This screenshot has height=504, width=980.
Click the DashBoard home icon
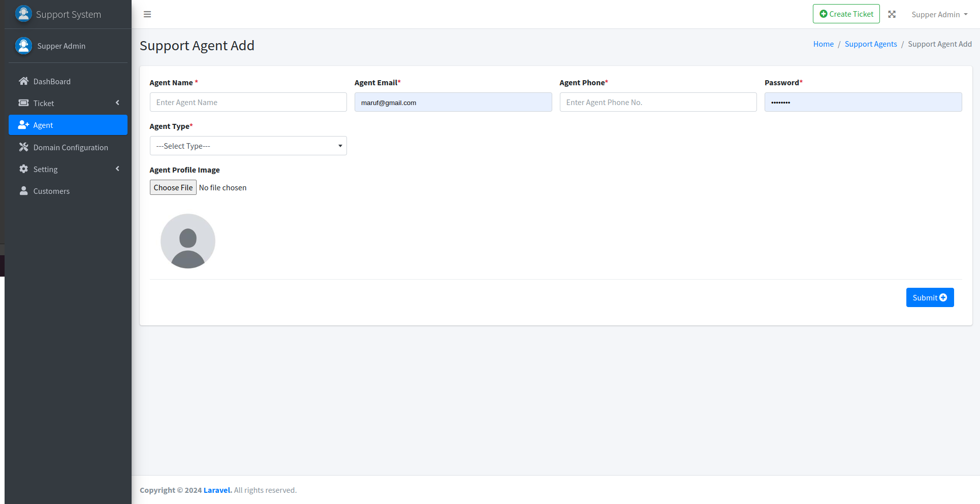[23, 81]
